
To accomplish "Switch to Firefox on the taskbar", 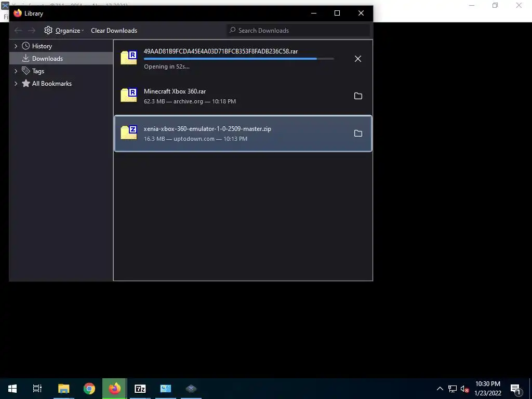I will point(115,389).
